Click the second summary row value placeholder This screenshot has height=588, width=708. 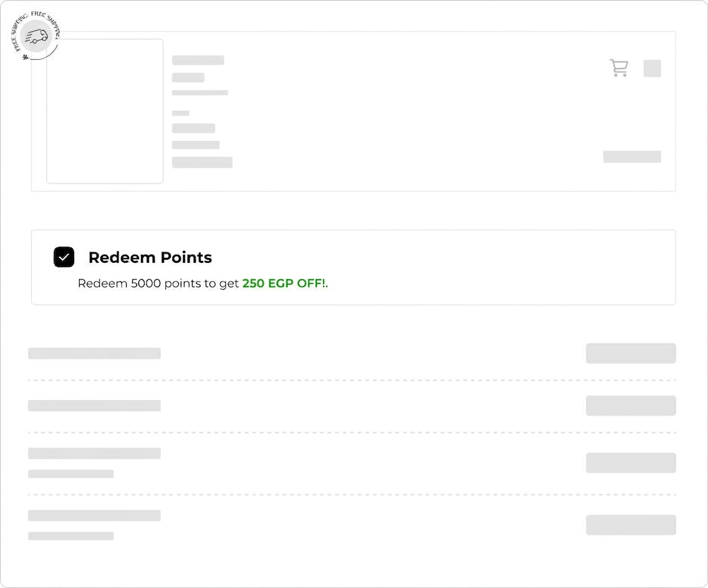(x=631, y=405)
